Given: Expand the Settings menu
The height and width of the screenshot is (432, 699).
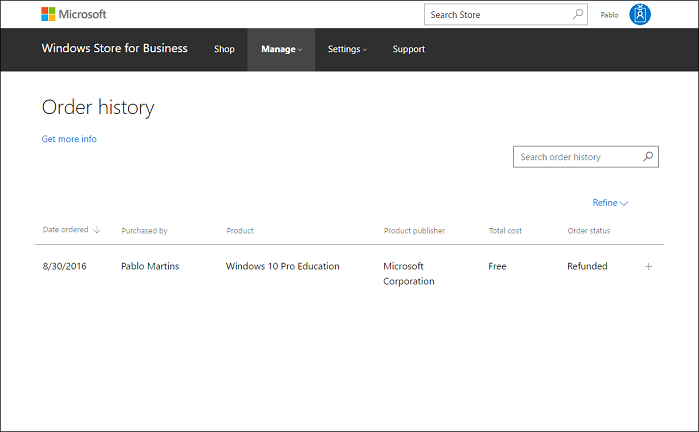Looking at the screenshot, I should pyautogui.click(x=347, y=49).
